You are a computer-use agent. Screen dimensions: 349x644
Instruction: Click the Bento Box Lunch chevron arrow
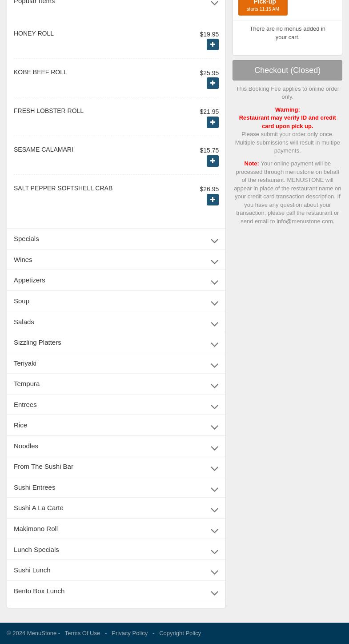(214, 593)
